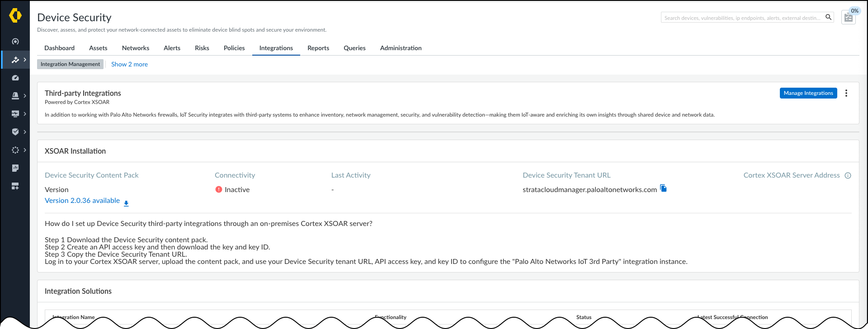Open the layout sparkle sidebar icon

pyautogui.click(x=15, y=186)
